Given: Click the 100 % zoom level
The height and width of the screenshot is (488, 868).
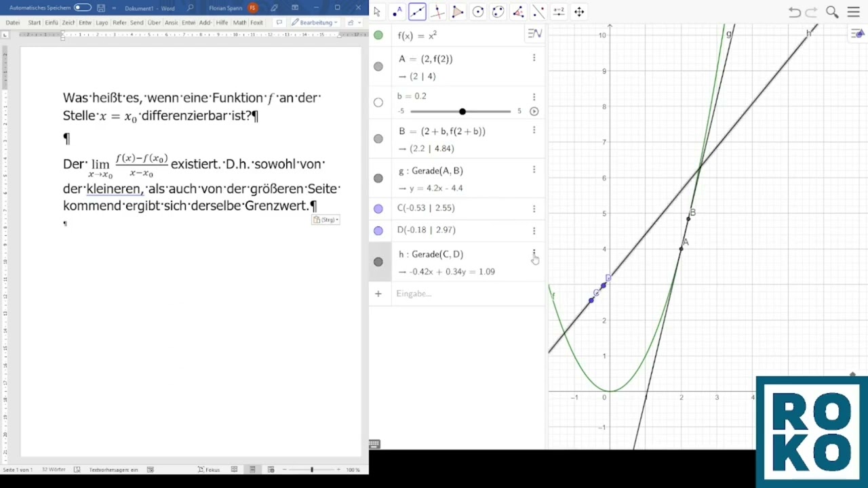Looking at the screenshot, I should [x=353, y=470].
